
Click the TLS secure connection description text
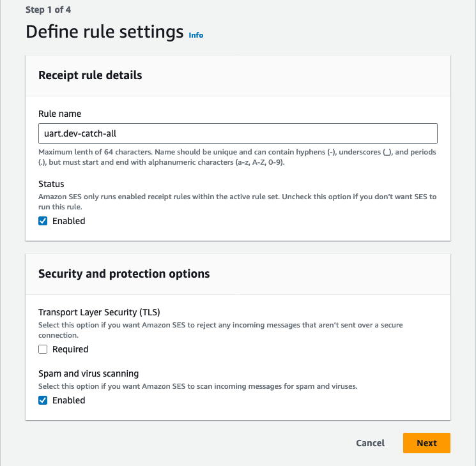(x=220, y=329)
